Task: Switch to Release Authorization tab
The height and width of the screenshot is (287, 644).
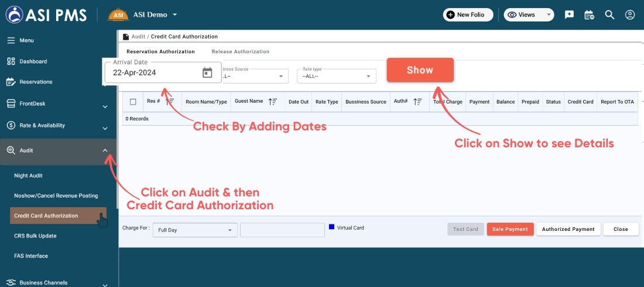Action: (240, 51)
